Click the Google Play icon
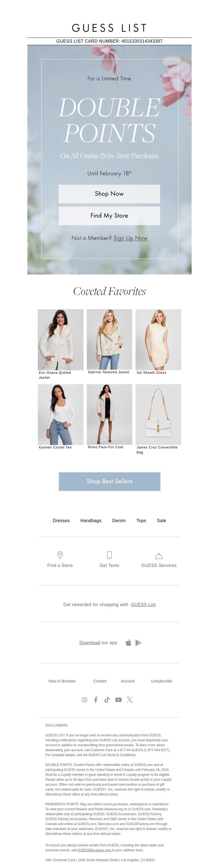The height and width of the screenshot is (868, 219). pos(138,643)
